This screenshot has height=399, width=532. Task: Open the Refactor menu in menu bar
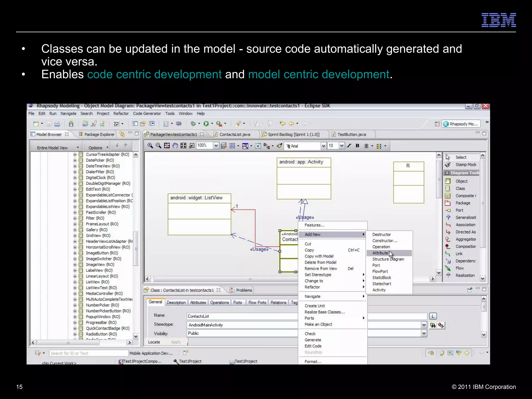[121, 114]
